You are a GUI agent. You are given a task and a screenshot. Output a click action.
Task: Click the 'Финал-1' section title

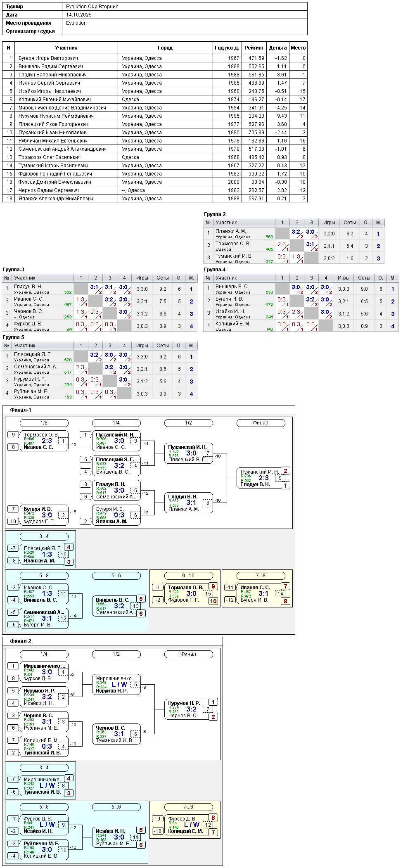21,410
